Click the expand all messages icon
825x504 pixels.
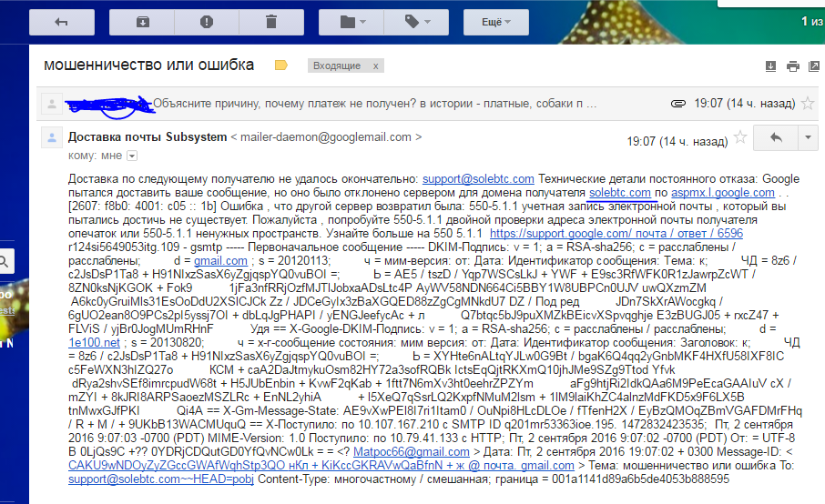[x=770, y=66]
